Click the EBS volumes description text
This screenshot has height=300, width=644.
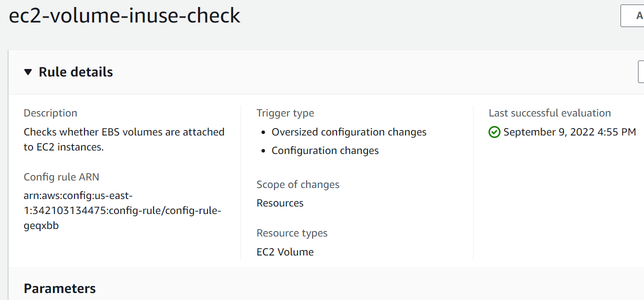click(x=123, y=140)
